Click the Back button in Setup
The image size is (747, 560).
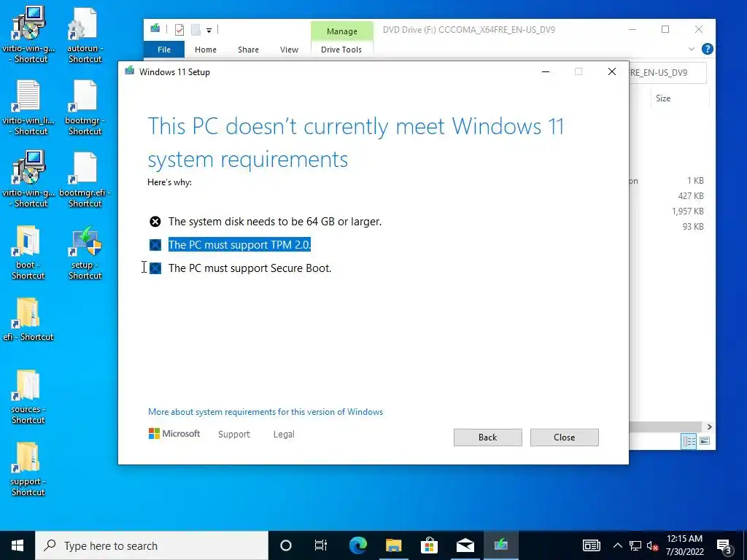click(x=487, y=437)
